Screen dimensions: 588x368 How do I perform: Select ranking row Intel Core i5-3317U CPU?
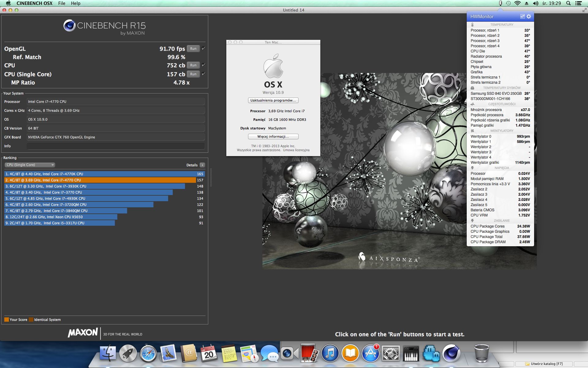104,223
